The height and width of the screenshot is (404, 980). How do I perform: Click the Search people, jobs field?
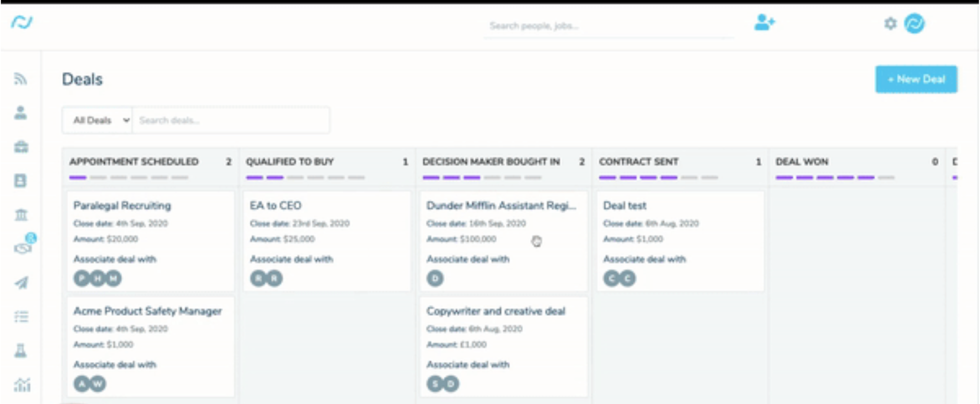tap(609, 26)
